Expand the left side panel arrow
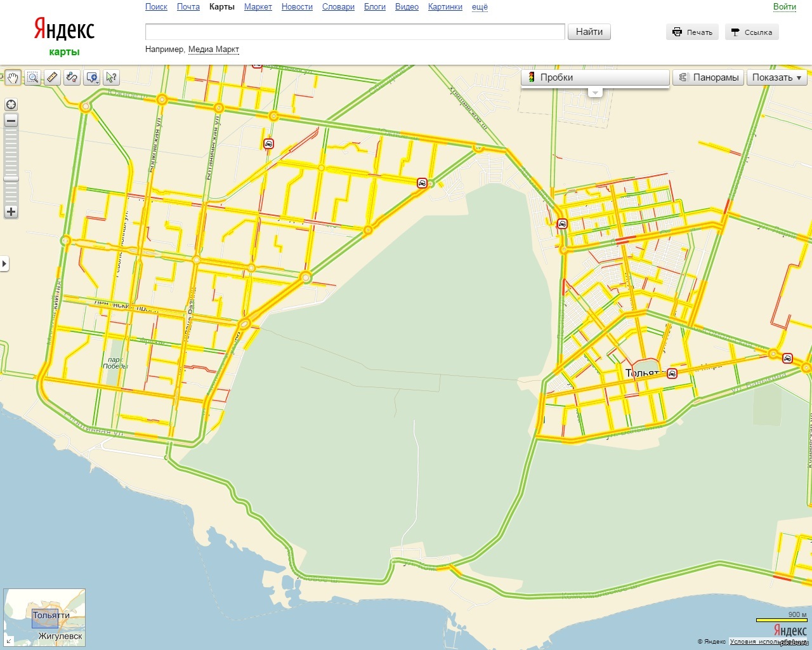The width and height of the screenshot is (812, 650). [x=4, y=263]
